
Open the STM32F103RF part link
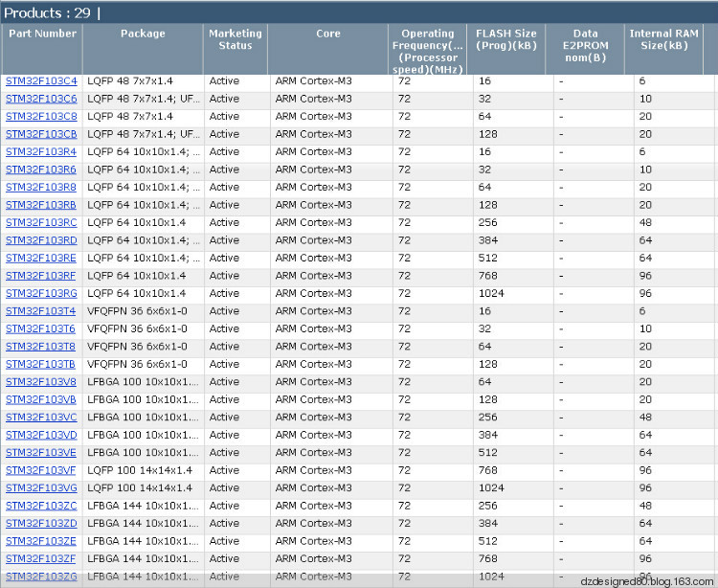[40, 276]
